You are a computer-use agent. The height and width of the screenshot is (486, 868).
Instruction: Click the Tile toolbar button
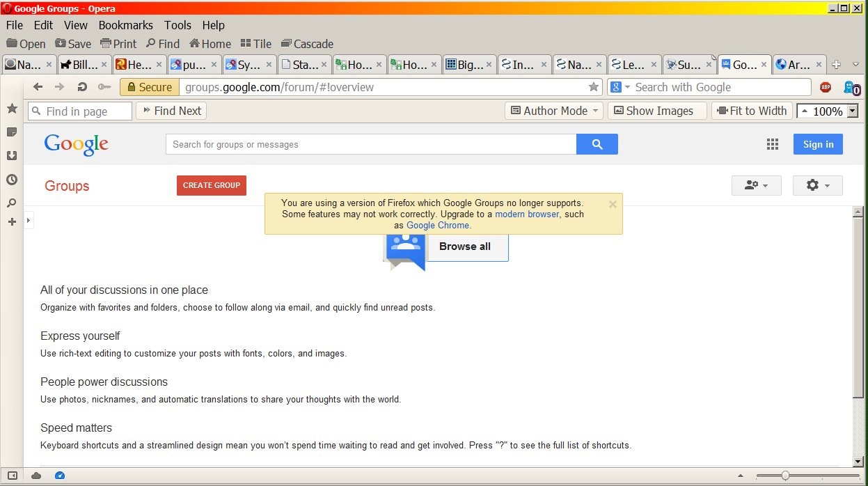point(255,44)
